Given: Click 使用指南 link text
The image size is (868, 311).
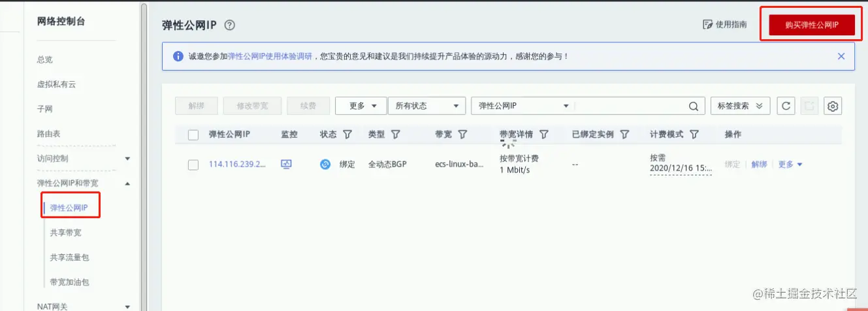Looking at the screenshot, I should (731, 24).
